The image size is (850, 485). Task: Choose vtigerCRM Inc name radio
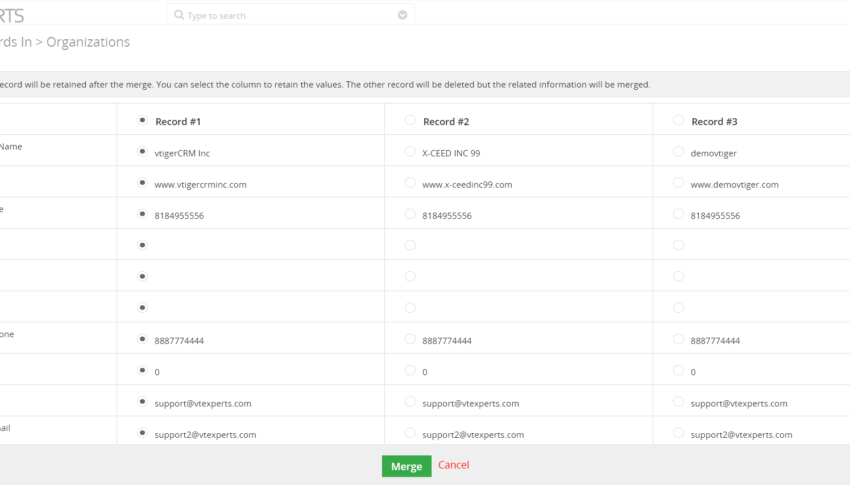[142, 152]
